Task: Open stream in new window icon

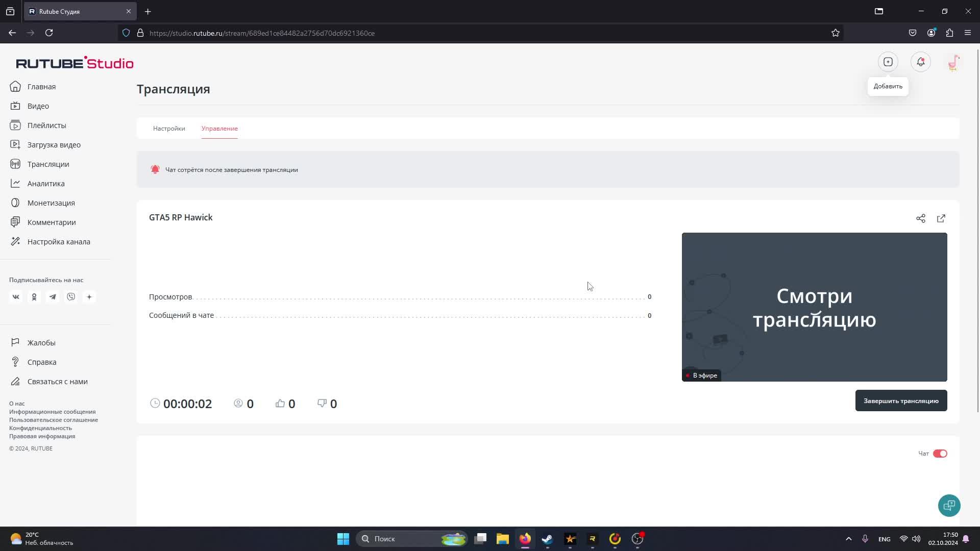Action: (941, 218)
